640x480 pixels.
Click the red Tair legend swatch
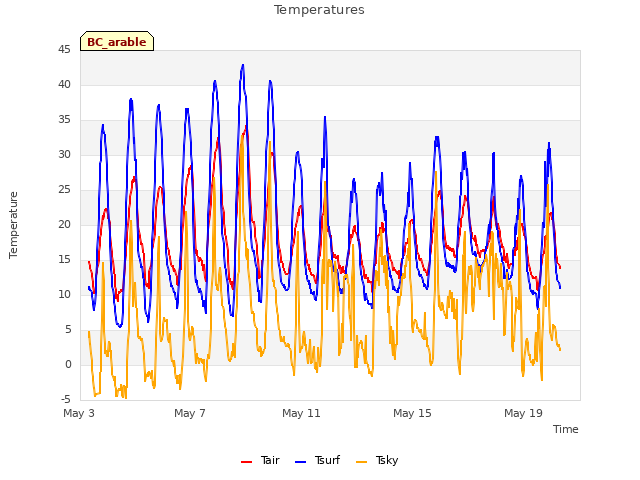point(247,462)
